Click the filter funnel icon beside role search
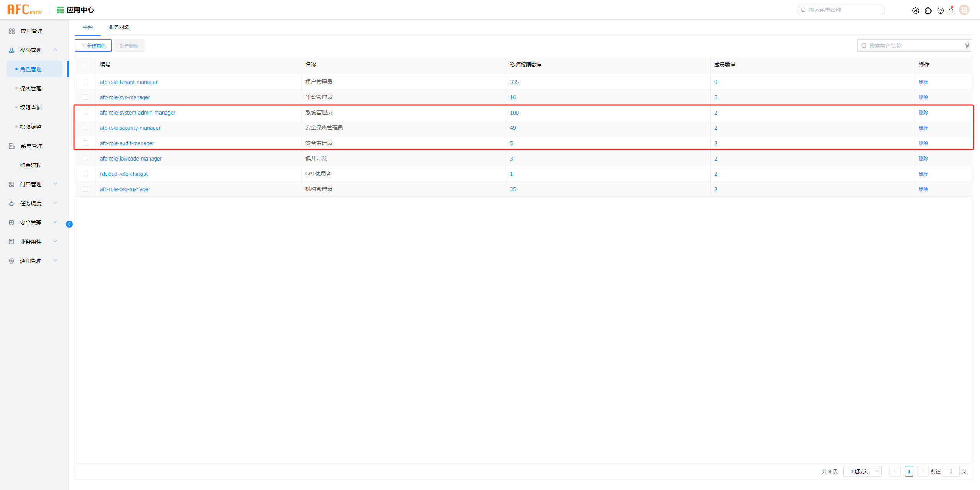This screenshot has height=490, width=980. click(967, 45)
